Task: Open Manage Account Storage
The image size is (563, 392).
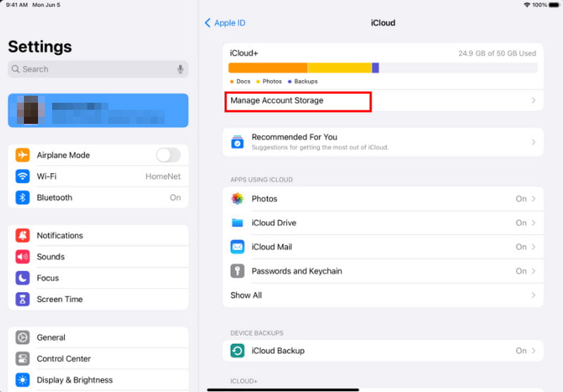Action: click(x=383, y=101)
